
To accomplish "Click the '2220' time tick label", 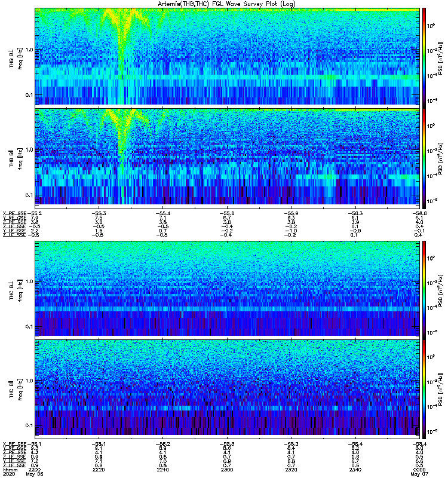I will point(99,470).
